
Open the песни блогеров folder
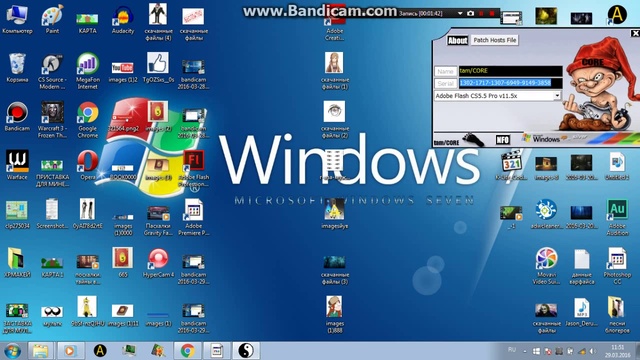(x=617, y=315)
